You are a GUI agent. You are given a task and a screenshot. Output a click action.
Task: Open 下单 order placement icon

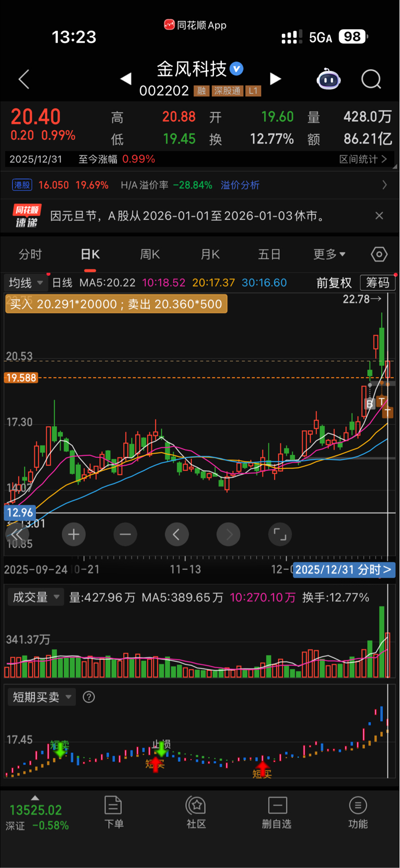pyautogui.click(x=113, y=812)
